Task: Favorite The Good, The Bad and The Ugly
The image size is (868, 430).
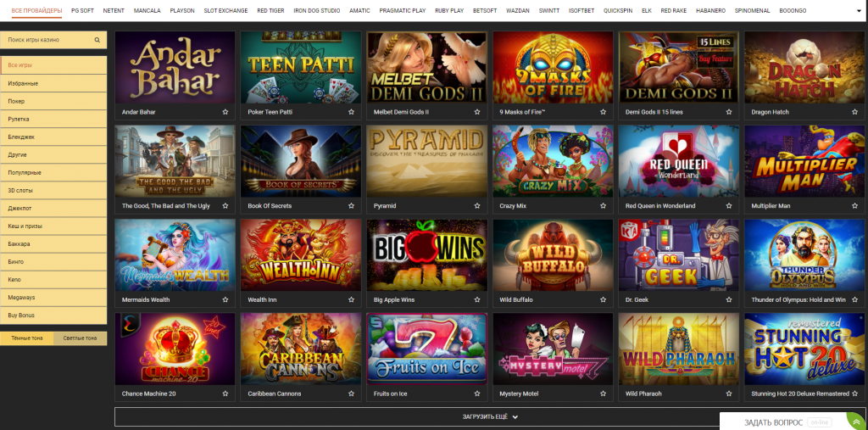Action: (x=225, y=205)
